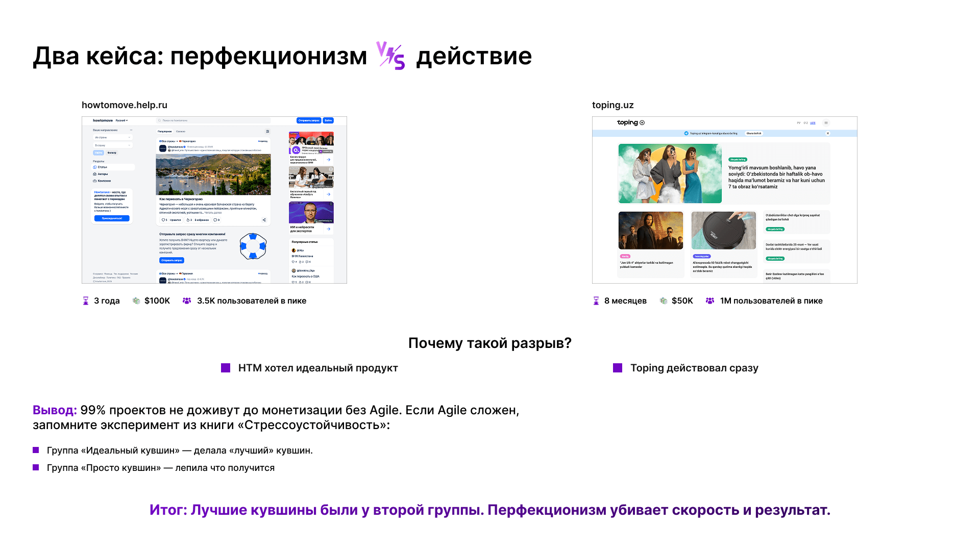Click the comment icon on Montenegro post
The image size is (980, 551).
(215, 220)
